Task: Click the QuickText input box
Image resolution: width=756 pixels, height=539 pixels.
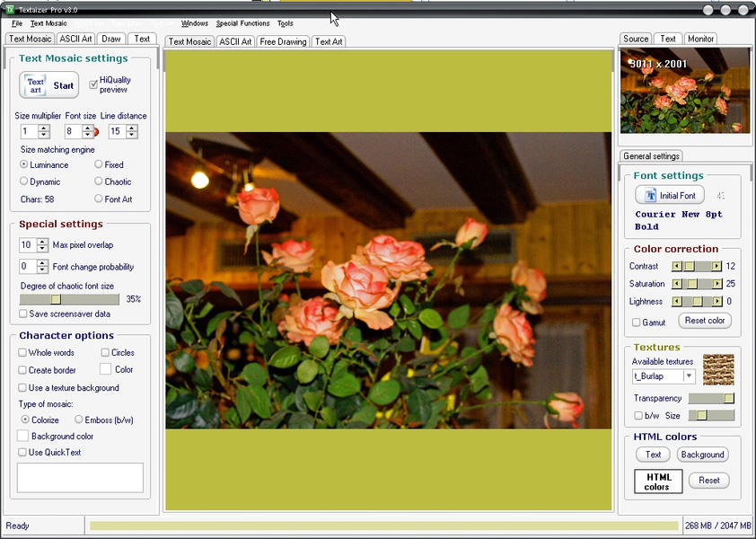Action: [x=80, y=477]
